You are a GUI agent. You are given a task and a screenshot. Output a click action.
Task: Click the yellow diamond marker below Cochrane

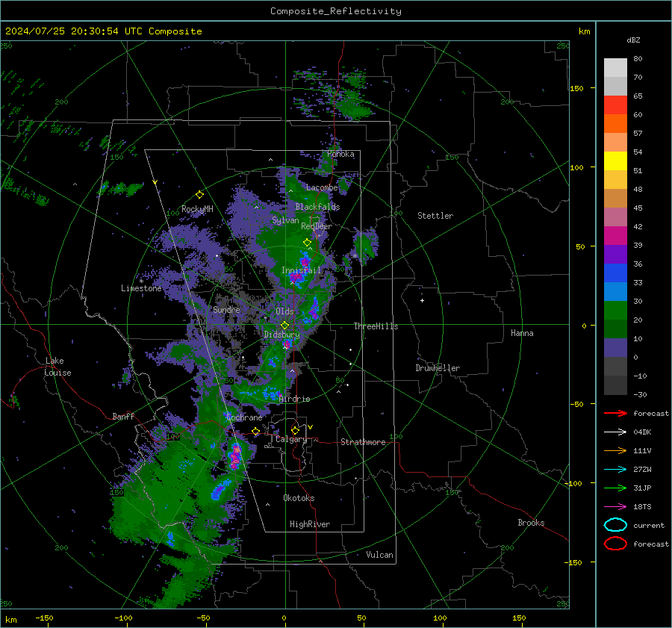click(x=256, y=431)
